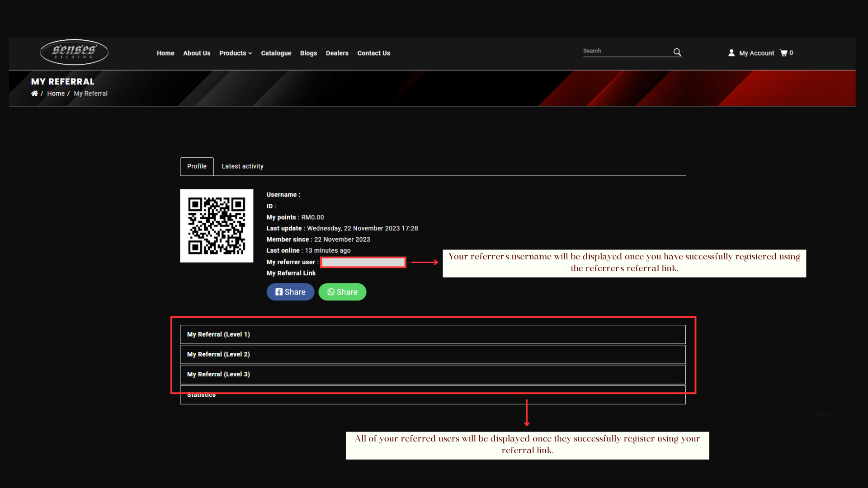Click the referral QR code image
Screen dimensions: 868x488
[x=217, y=226]
